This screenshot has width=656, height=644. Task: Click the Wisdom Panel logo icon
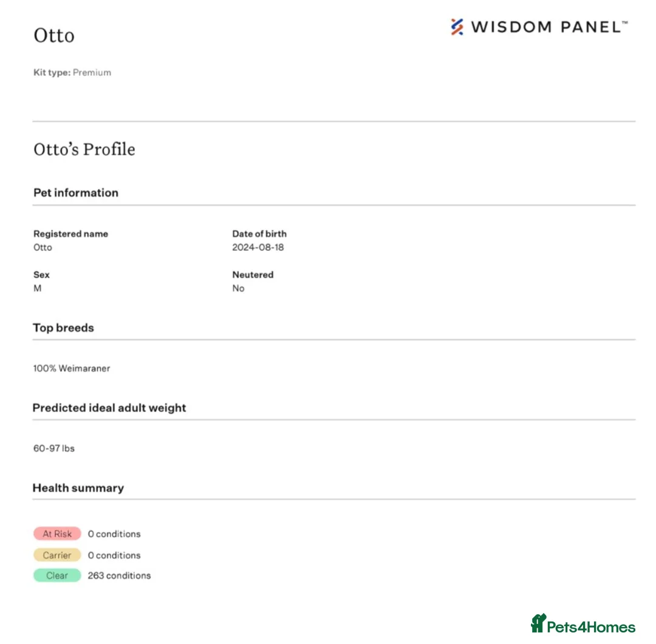click(457, 27)
